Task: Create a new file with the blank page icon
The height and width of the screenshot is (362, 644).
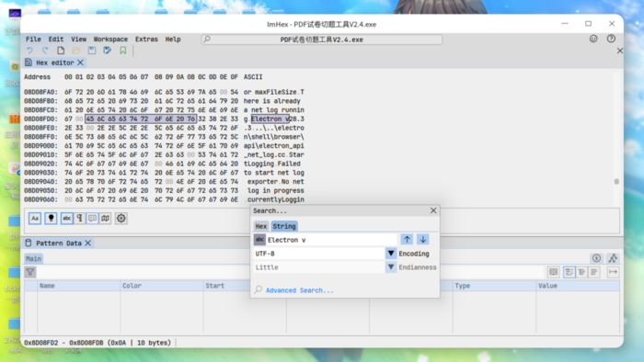Action: point(61,51)
